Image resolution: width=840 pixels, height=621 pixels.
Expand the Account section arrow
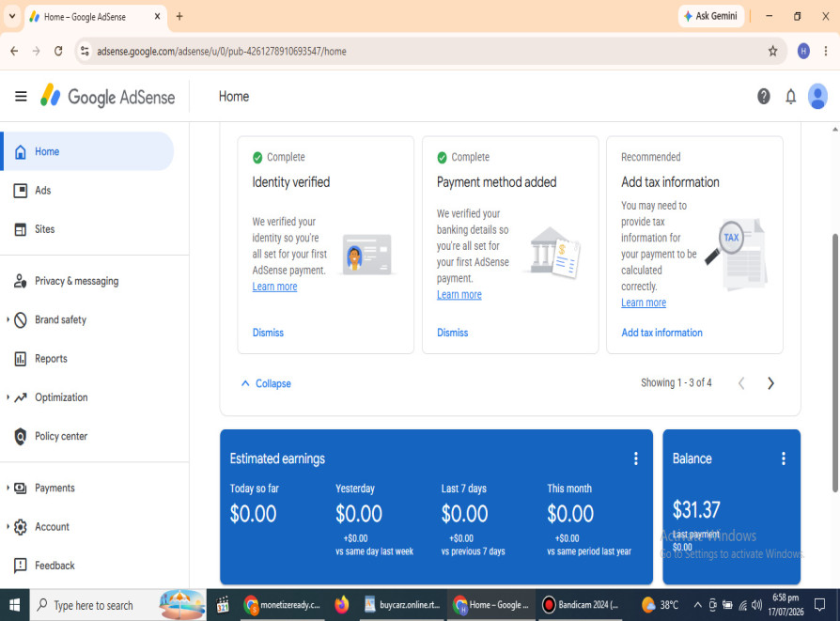[x=8, y=527]
